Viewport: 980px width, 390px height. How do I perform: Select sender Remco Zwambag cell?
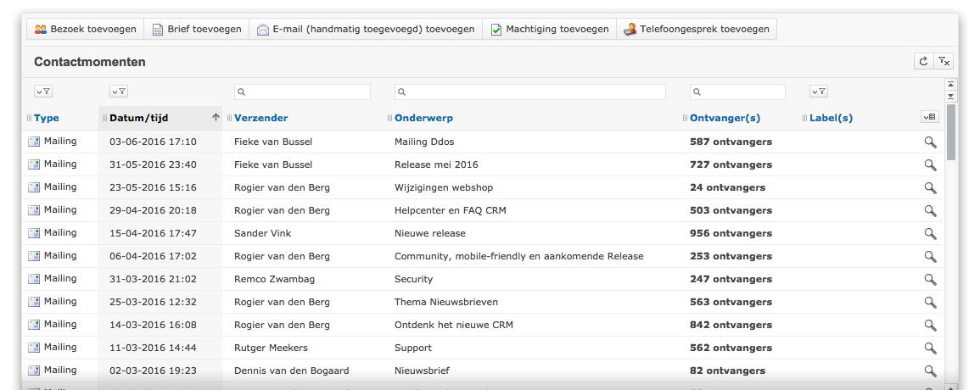click(274, 280)
